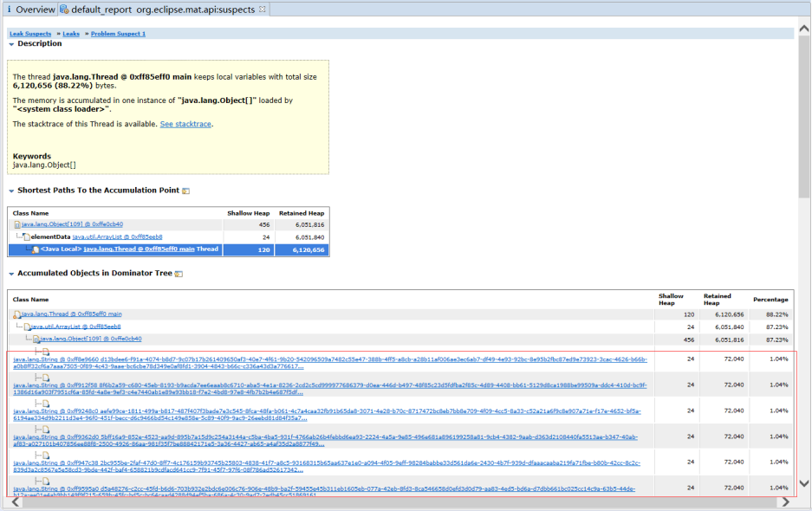The height and width of the screenshot is (511, 812).
Task: Click icon beside Accumulated Objects heading
Action: pyautogui.click(x=179, y=274)
